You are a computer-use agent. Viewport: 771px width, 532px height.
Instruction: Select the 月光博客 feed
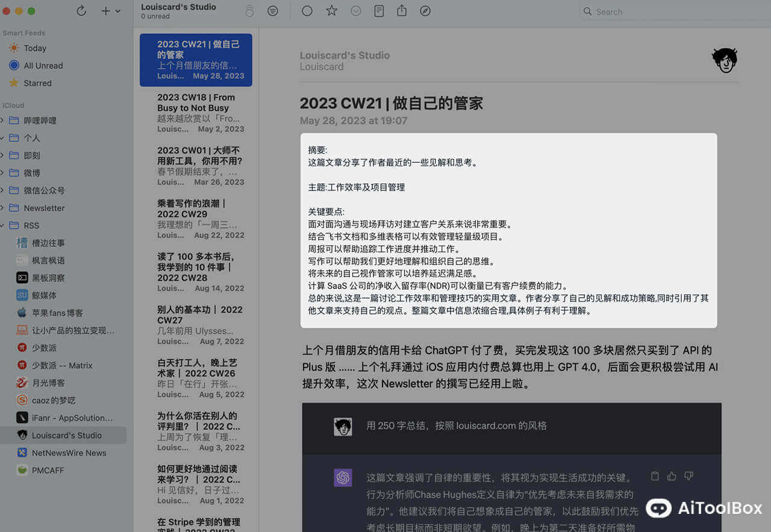pyautogui.click(x=48, y=383)
